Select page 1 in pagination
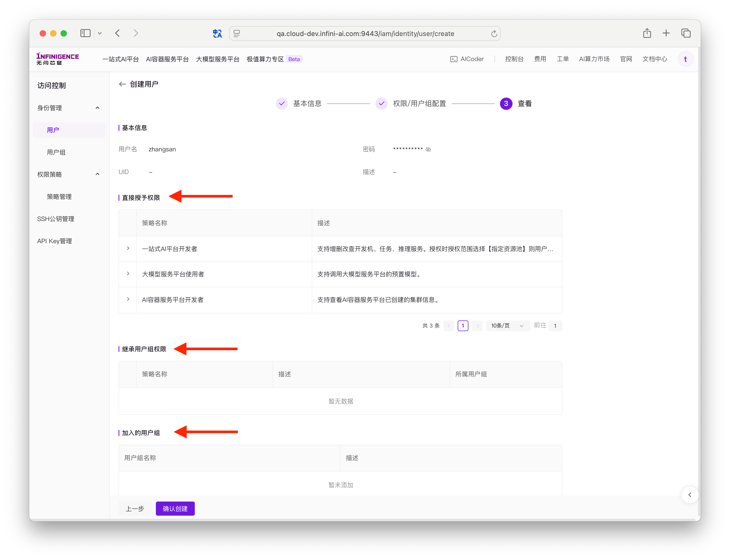 [x=463, y=326]
